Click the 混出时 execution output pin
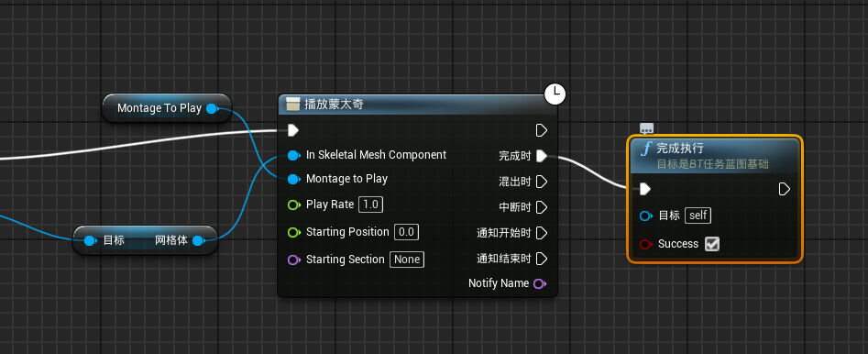The image size is (868, 354). point(542,182)
